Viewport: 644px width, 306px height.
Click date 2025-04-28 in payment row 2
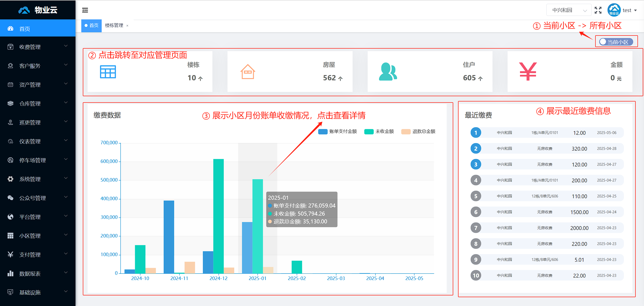(x=607, y=149)
